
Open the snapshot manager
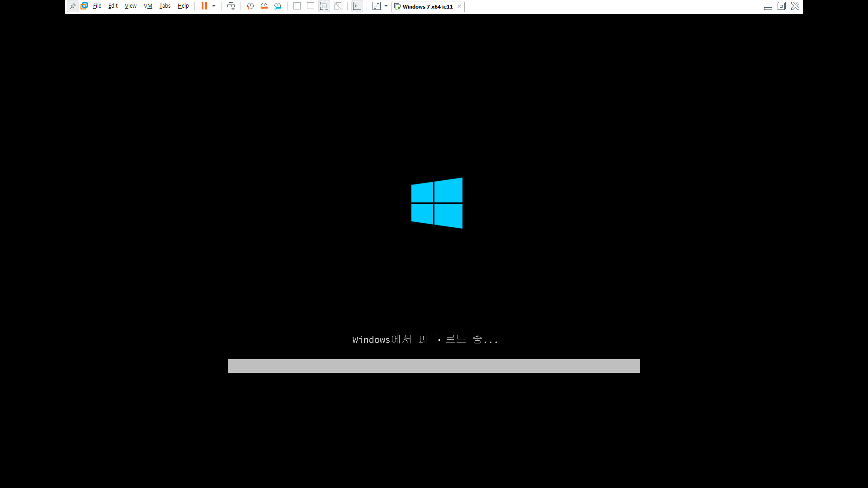278,6
